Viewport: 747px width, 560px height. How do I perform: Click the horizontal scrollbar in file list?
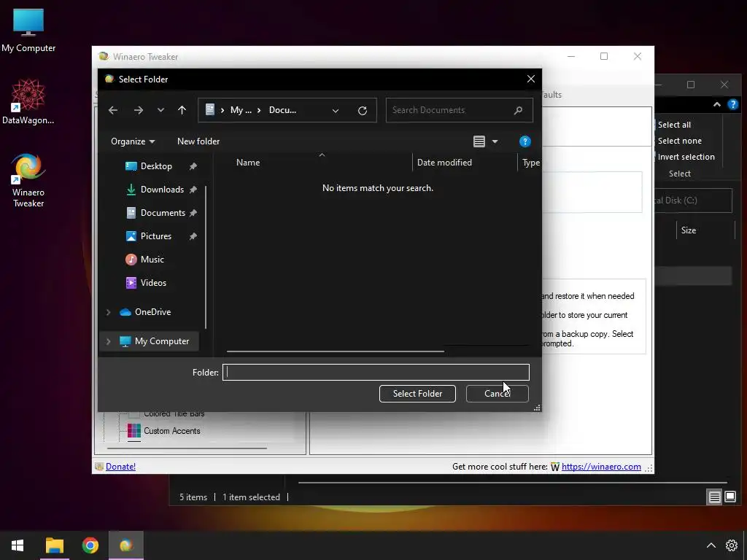(x=336, y=351)
